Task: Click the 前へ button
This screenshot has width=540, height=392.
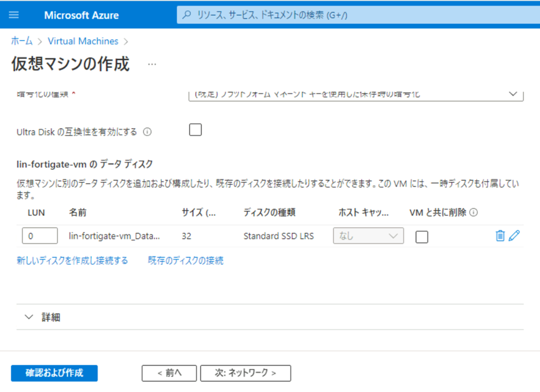Action: pos(169,373)
